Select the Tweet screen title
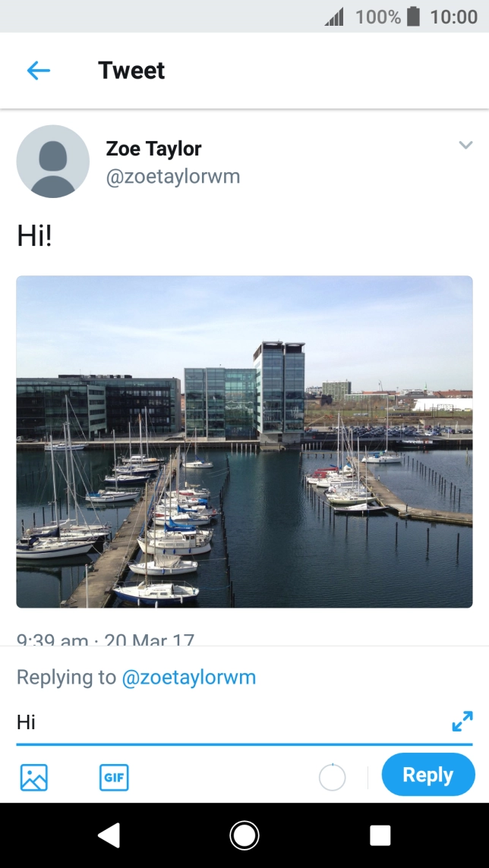 point(131,70)
